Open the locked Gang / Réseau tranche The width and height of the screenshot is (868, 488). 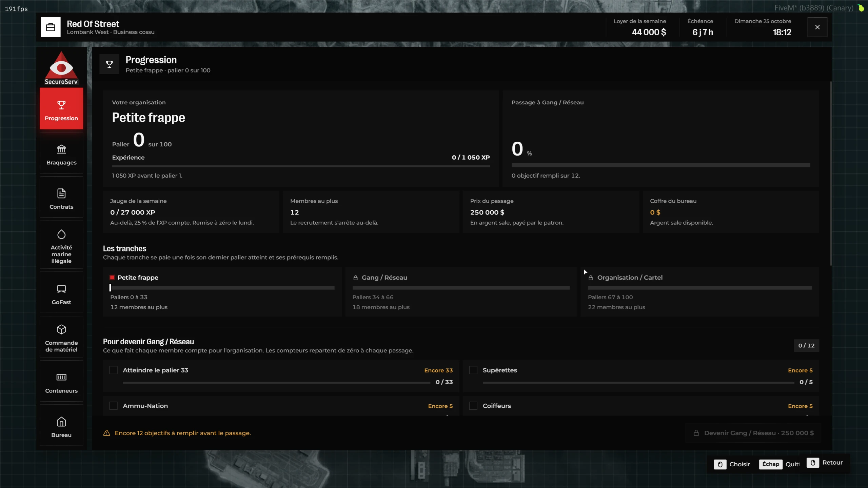click(461, 292)
